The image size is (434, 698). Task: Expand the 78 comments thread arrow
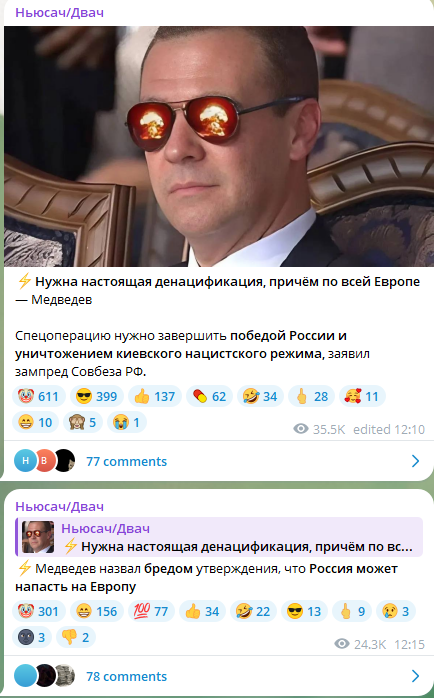coord(415,676)
